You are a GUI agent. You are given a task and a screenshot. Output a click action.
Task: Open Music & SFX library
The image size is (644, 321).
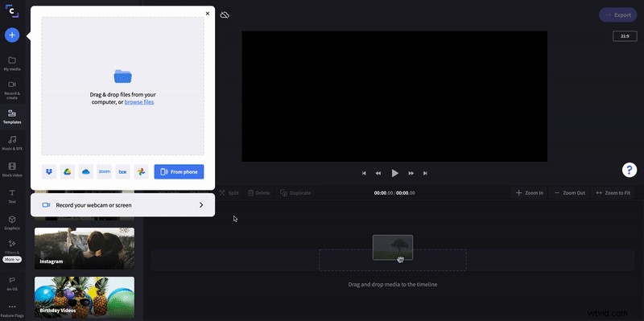point(12,143)
